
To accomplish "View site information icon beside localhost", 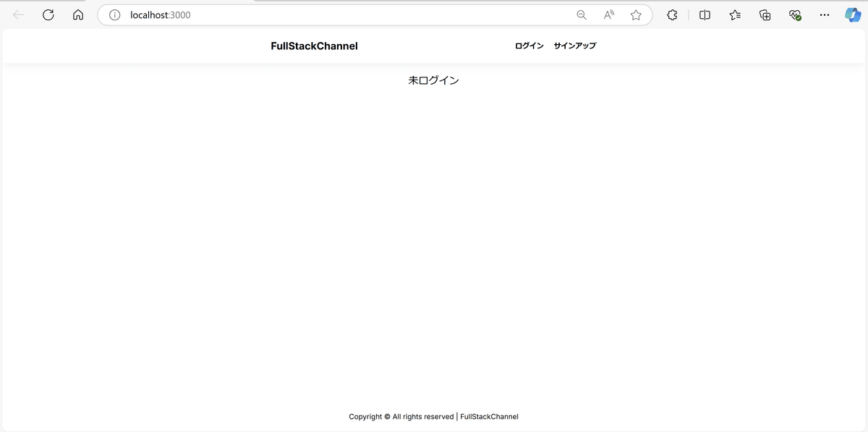I will point(114,14).
